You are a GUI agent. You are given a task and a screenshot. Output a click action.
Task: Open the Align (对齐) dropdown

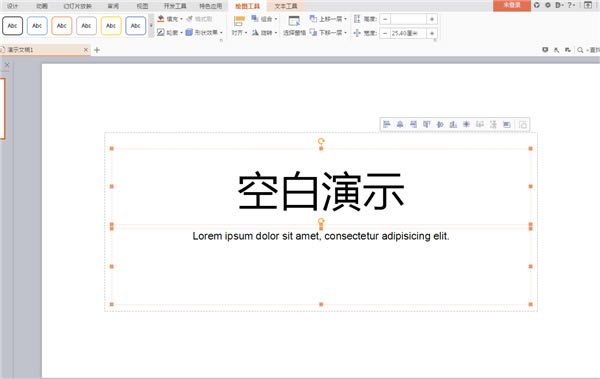point(239,26)
